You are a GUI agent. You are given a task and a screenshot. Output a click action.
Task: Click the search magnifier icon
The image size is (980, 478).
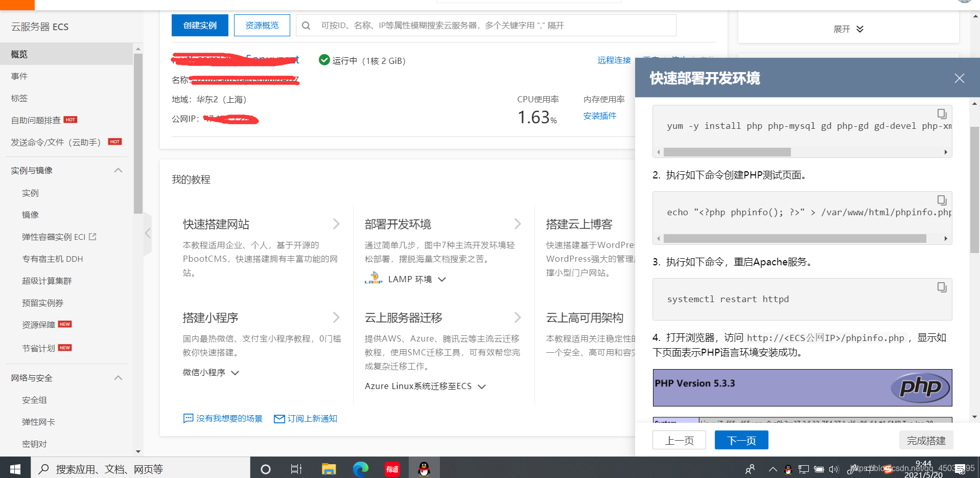(x=306, y=26)
